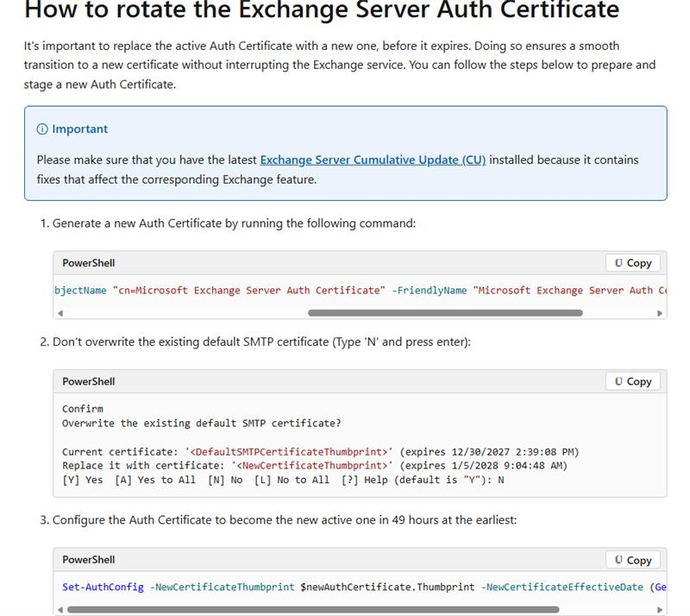
Task: Click the info icon next to Important
Action: point(42,129)
